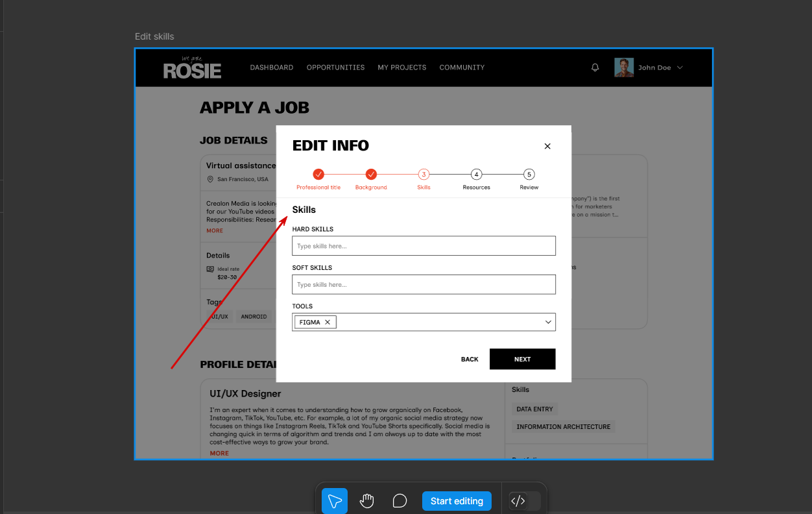The width and height of the screenshot is (812, 514).
Task: Click the San Francisco location pin icon
Action: tap(210, 179)
